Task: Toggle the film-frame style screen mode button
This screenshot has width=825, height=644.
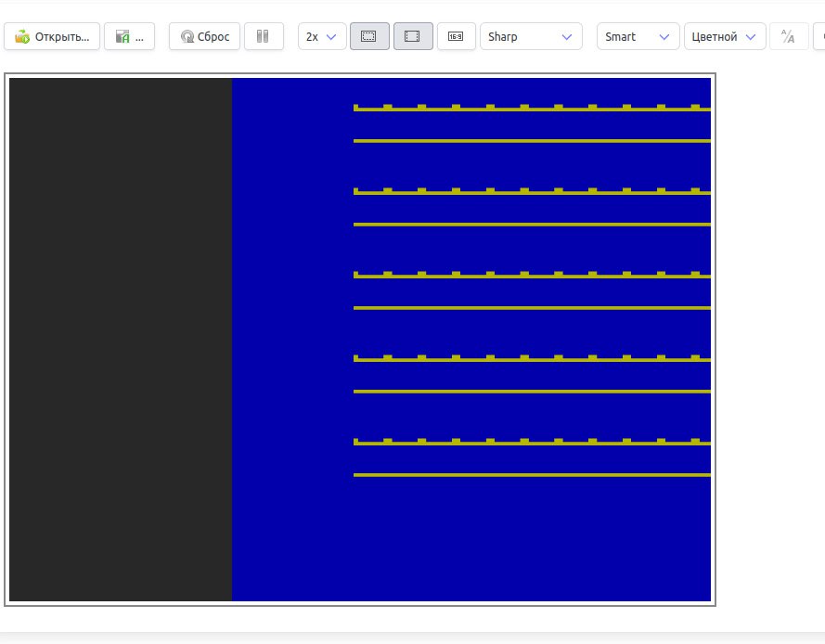Action: point(413,37)
